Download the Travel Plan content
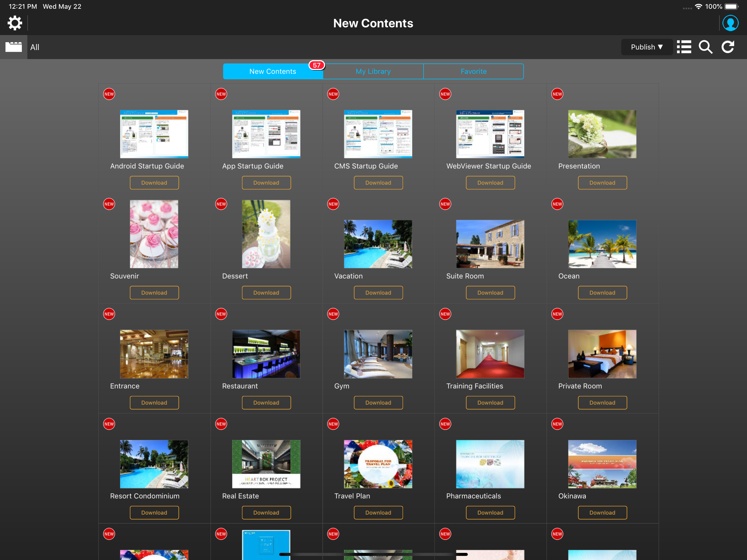The image size is (747, 560). 378,512
